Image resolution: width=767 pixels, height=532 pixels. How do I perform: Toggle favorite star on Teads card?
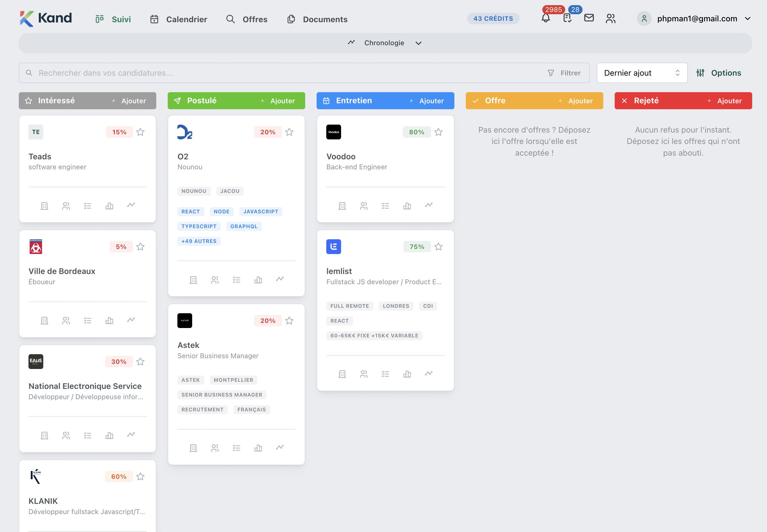(140, 132)
